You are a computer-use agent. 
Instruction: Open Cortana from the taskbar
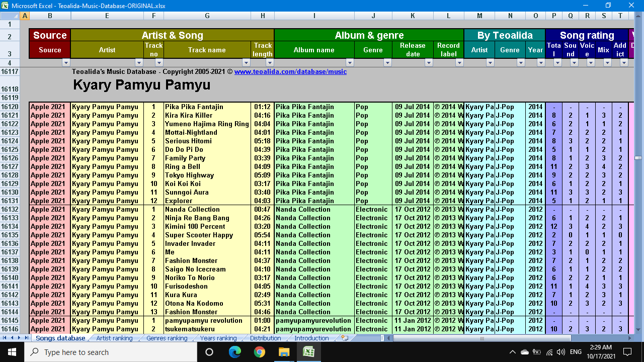[x=209, y=352]
